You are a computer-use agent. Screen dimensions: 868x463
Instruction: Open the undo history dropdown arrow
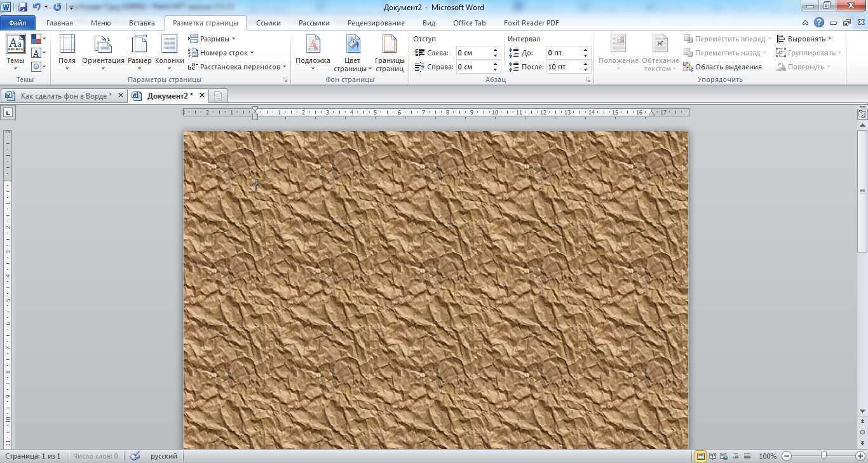(46, 7)
